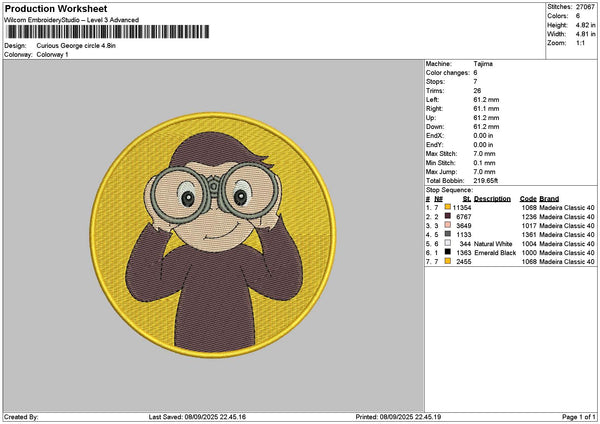Click the 'Created By:' footer label
This screenshot has height=424, width=600.
click(x=21, y=417)
